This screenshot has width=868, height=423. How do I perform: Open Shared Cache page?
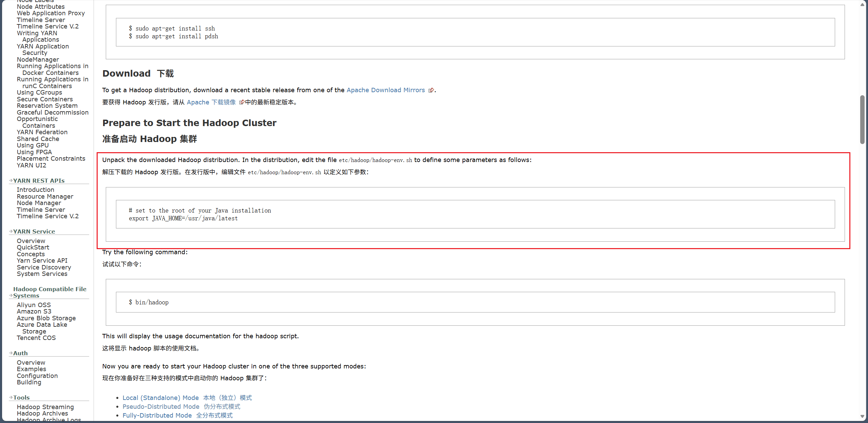click(x=38, y=139)
